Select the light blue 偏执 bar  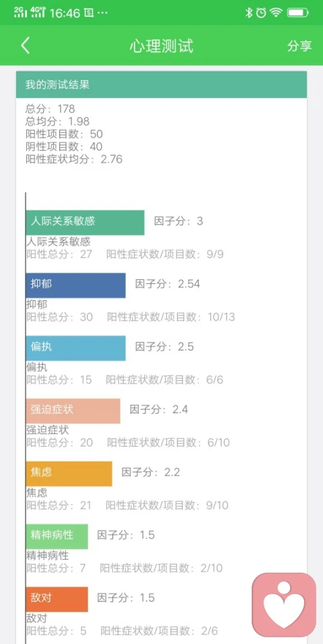75,349
